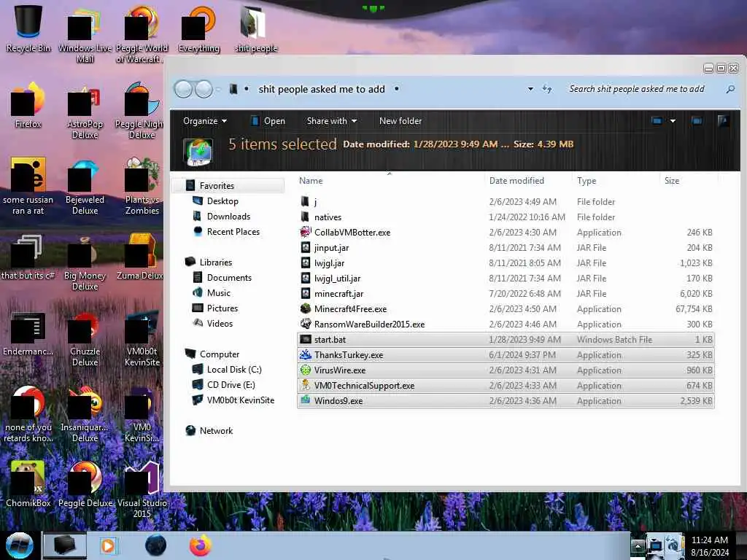Open the Bejeweled Deluxe desktop shortcut
The width and height of the screenshot is (747, 560).
85,186
